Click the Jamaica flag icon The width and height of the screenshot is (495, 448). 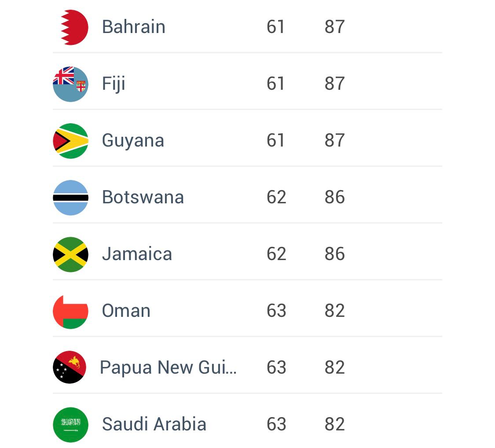tap(71, 254)
